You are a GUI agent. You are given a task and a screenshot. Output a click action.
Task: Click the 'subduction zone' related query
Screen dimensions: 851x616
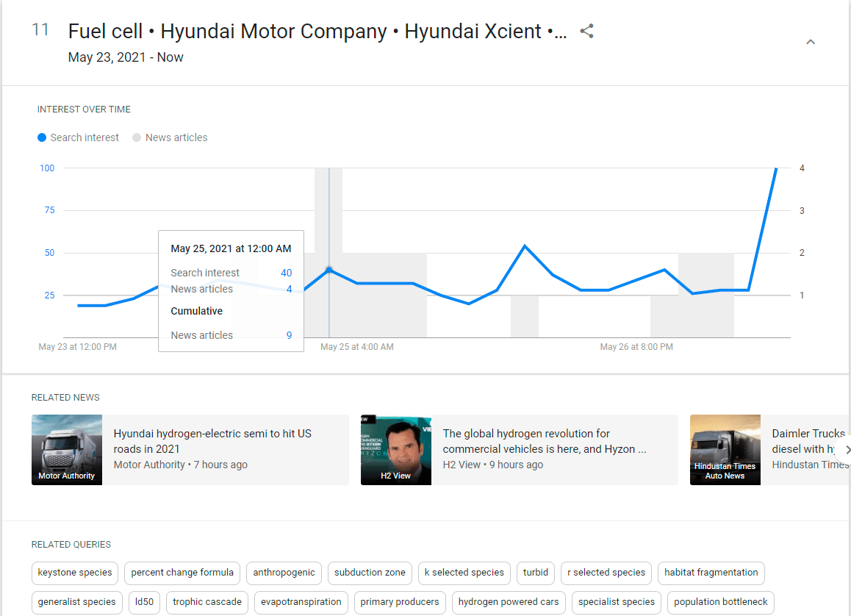click(370, 573)
